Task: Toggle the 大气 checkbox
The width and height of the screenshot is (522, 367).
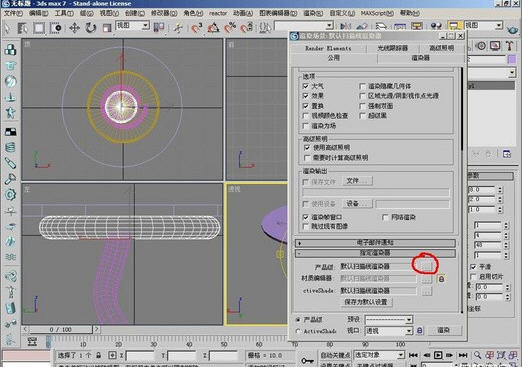Action: coord(305,86)
